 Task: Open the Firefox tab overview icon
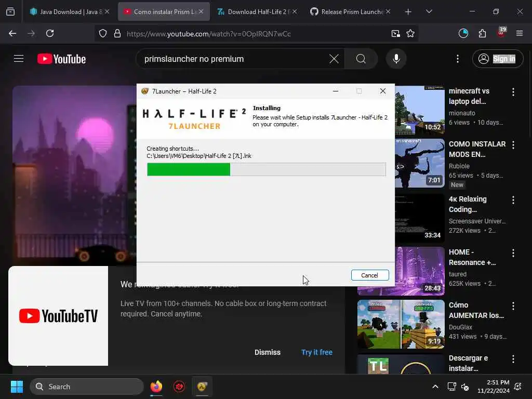pos(10,12)
